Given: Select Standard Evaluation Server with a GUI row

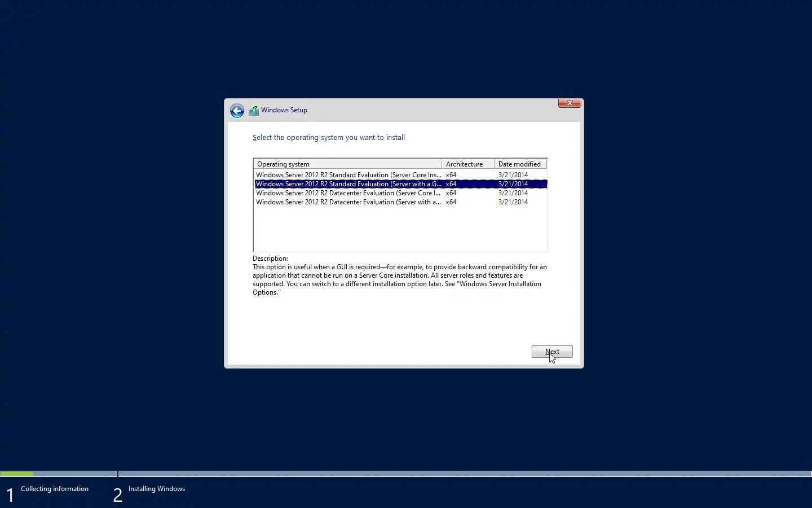Looking at the screenshot, I should click(400, 184).
